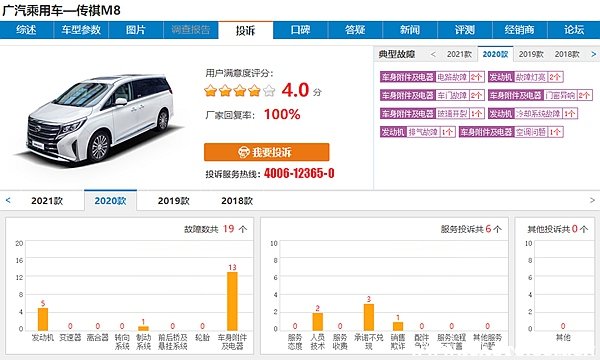Image resolution: width=600 pixels, height=360 pixels.
Task: Click the left arrow in 典型故障 year selector
Action: pyautogui.click(x=433, y=54)
